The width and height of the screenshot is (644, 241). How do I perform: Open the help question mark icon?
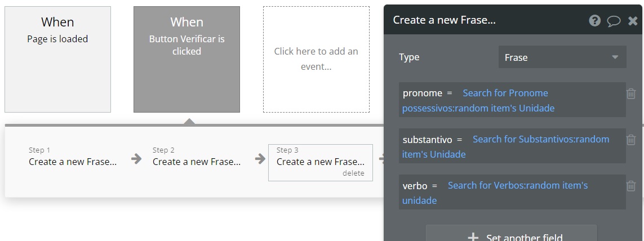click(595, 21)
